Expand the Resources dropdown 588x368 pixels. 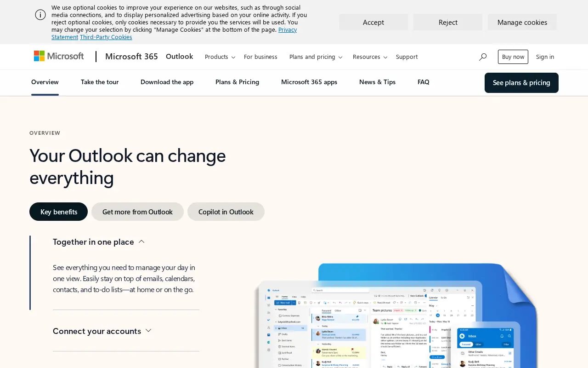tap(370, 57)
